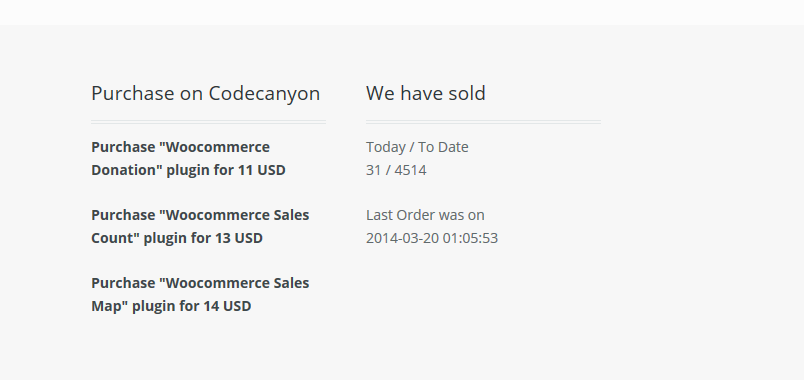This screenshot has width=804, height=380.
Task: Click the word Codecanyon in the heading
Action: [264, 94]
